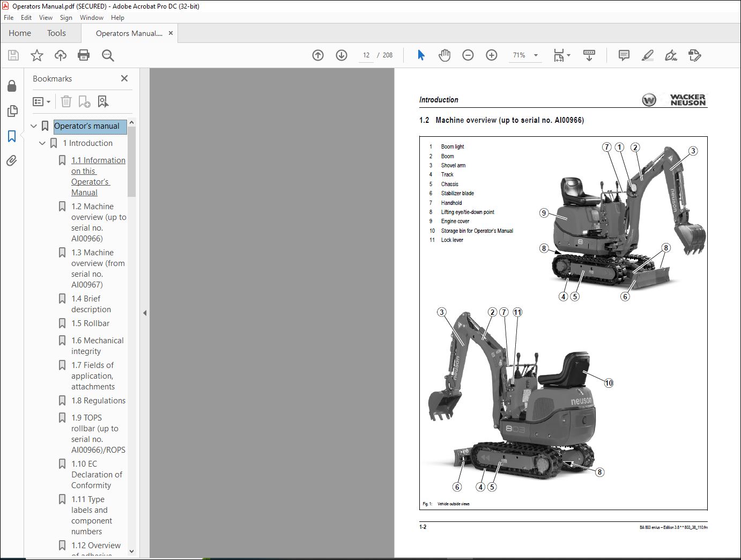Click the Stamp tool icon
Viewport: 741px width, 560px height.
(694, 55)
